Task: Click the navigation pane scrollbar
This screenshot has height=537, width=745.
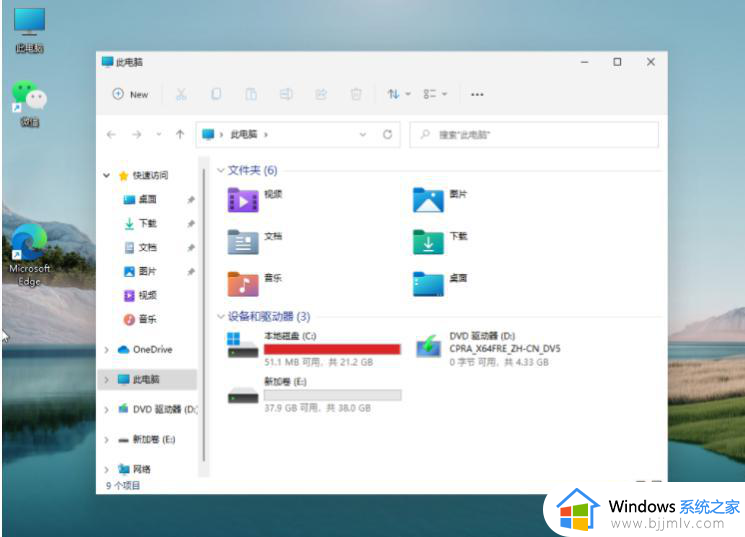Action: coord(203,315)
